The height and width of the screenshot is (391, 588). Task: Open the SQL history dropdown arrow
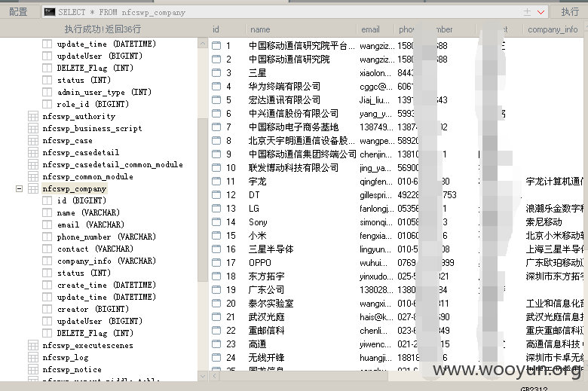pos(541,12)
